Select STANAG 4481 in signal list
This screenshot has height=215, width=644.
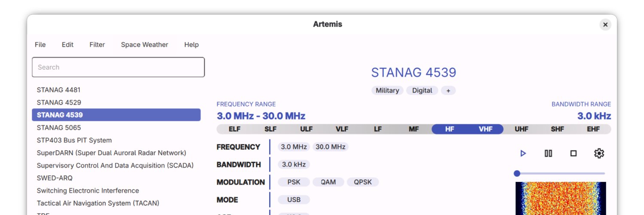click(x=116, y=90)
